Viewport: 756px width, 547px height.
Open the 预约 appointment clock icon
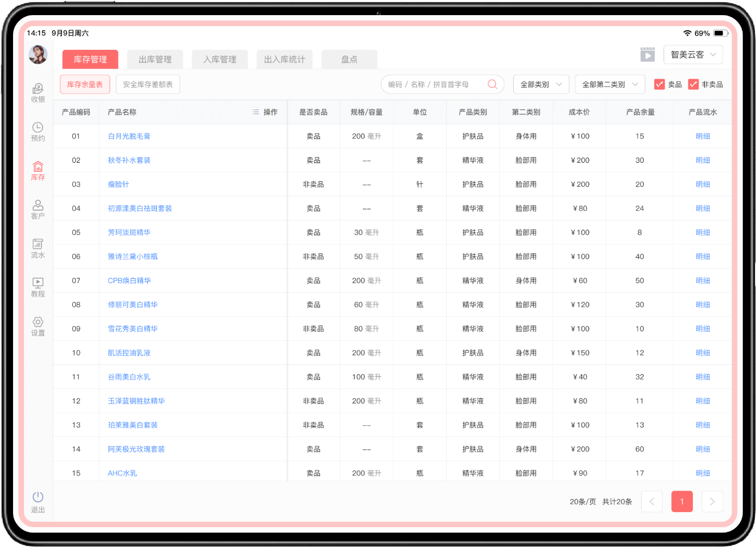(x=38, y=128)
